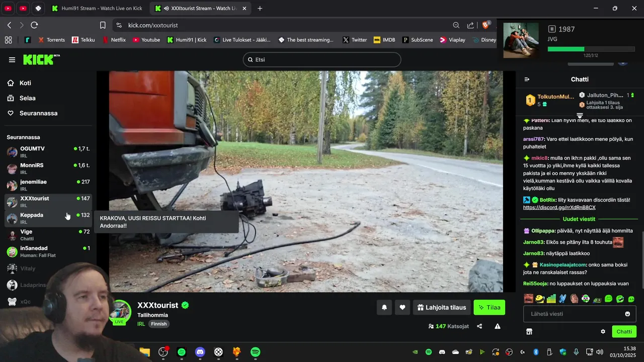Click Lahjoita tilaus gift button
The image size is (644, 362).
pyautogui.click(x=442, y=307)
